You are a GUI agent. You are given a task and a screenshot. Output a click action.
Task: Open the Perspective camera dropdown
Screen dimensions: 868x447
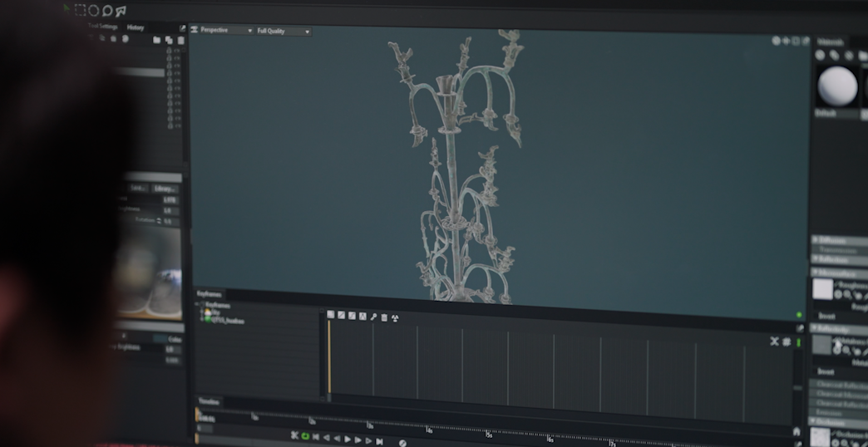click(225, 31)
